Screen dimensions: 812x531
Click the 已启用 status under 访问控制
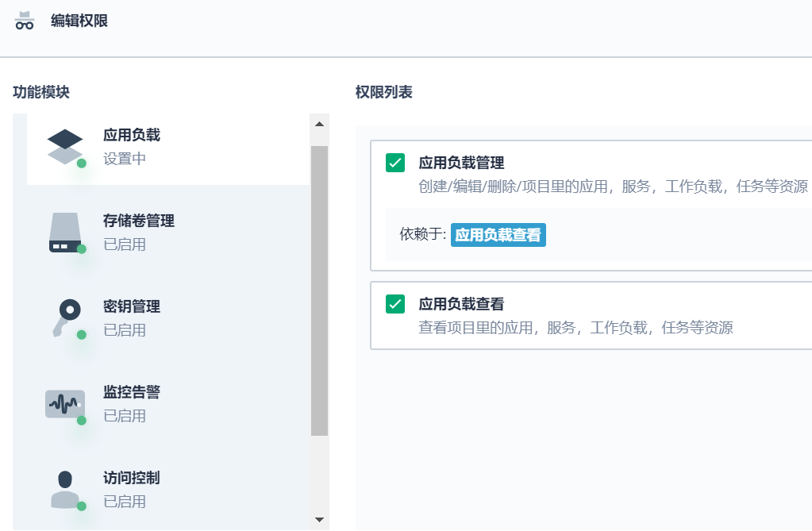coord(125,502)
